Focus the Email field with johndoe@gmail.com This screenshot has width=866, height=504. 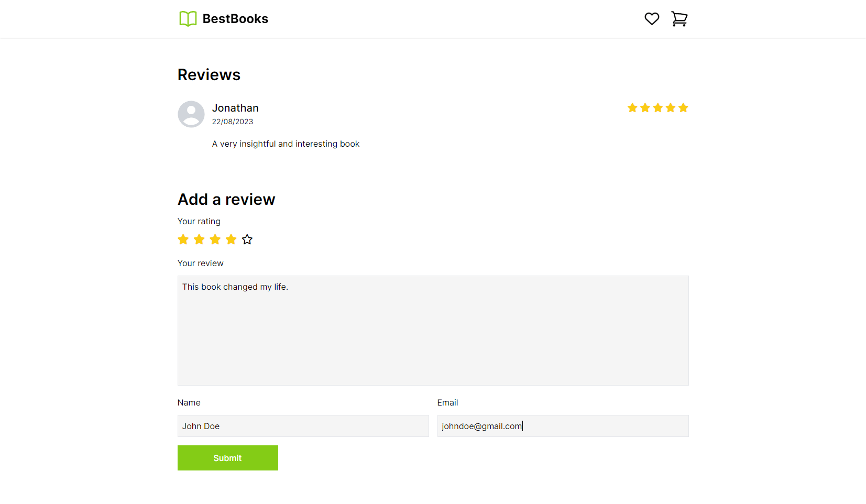tap(563, 426)
